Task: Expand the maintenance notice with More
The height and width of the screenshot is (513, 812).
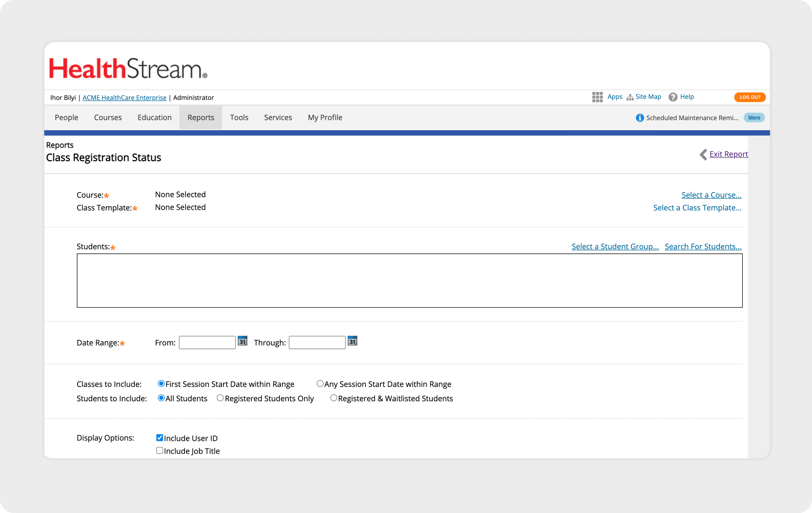Action: click(x=754, y=118)
